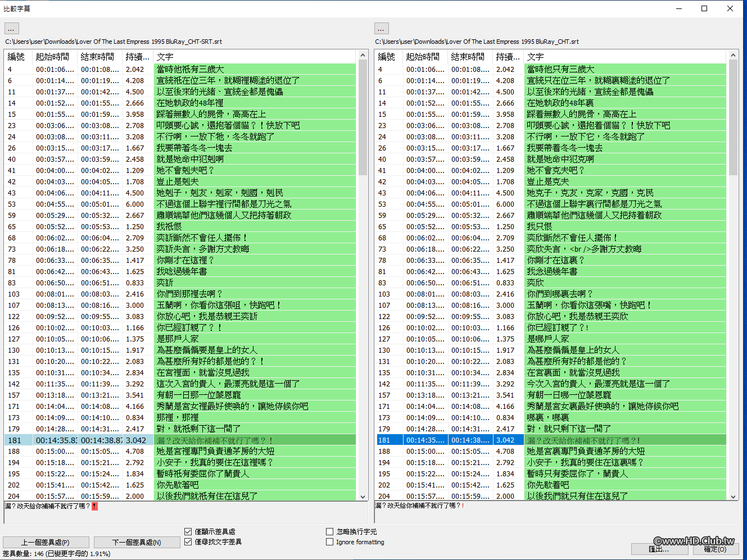Go to previous difference 上一個差異處(P)

(46, 542)
